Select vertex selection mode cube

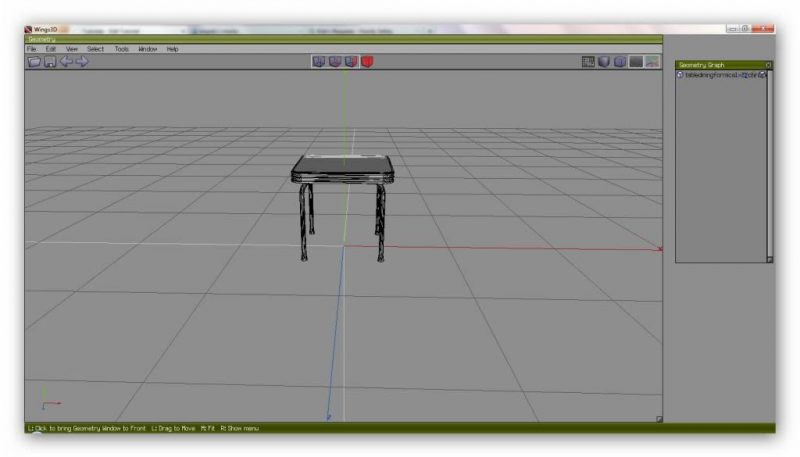pyautogui.click(x=319, y=62)
